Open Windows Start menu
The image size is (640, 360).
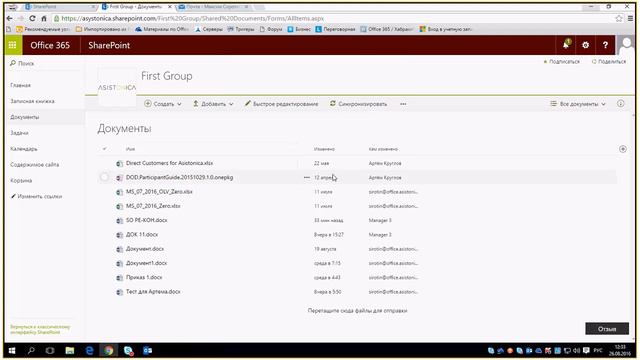pyautogui.click(x=12, y=351)
